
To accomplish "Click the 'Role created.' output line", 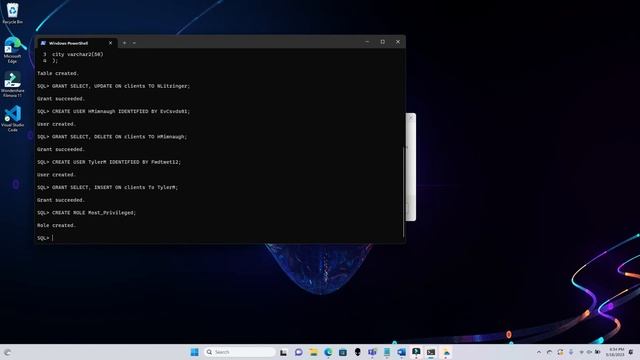I will tap(56, 225).
